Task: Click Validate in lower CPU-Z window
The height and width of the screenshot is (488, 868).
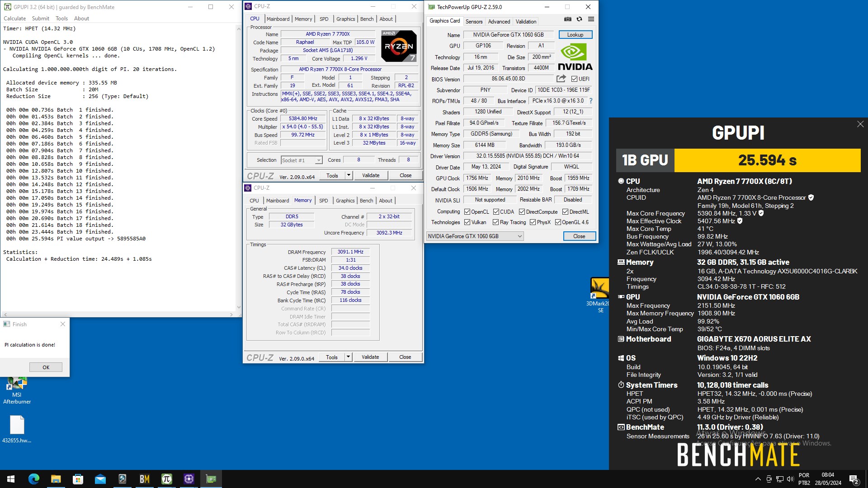Action: pos(370,357)
